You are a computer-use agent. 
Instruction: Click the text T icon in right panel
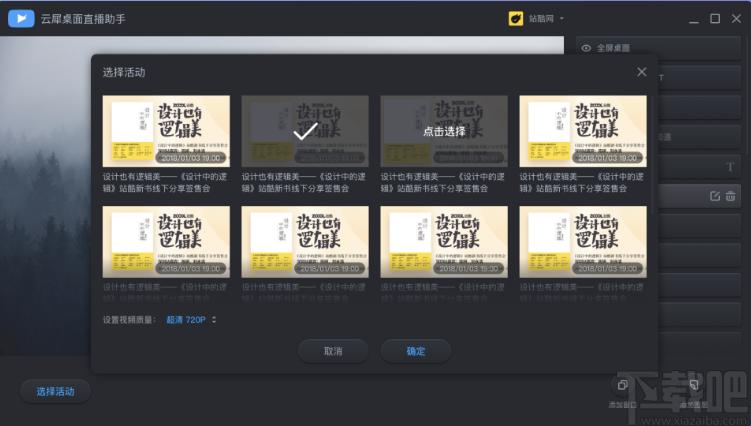tap(730, 166)
